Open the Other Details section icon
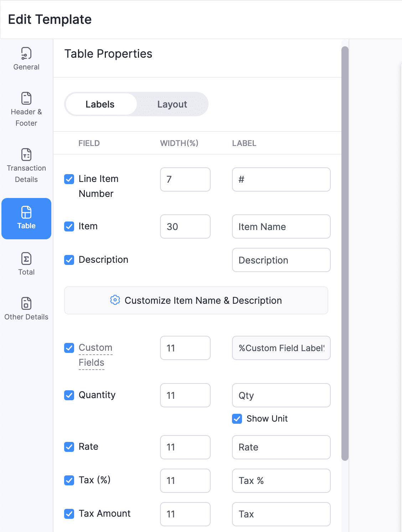Viewport: 402px width, 532px height. [x=26, y=304]
